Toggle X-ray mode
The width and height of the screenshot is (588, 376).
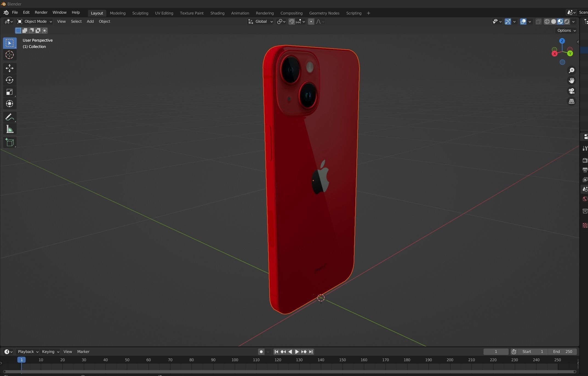click(538, 21)
